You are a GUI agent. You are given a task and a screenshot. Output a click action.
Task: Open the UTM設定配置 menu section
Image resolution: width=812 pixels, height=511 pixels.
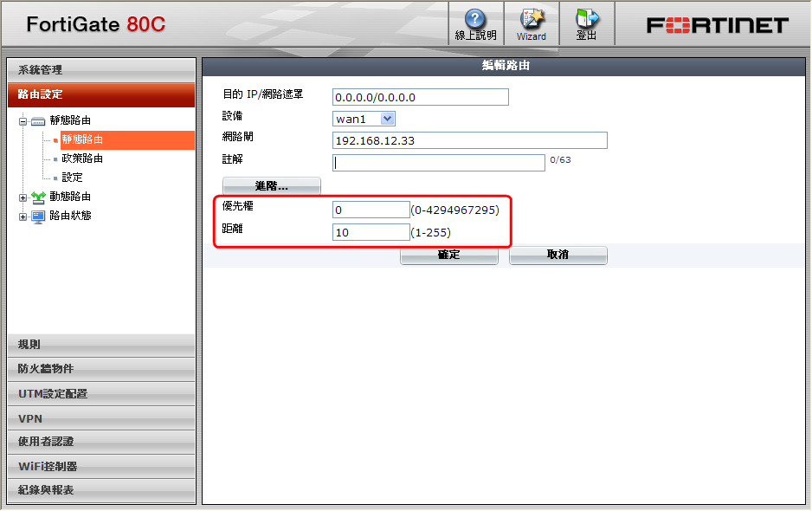coord(101,393)
